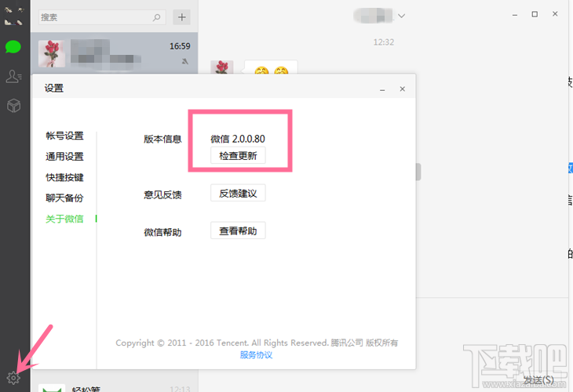Click the 检查更新 button
The image size is (573, 392).
(x=238, y=156)
